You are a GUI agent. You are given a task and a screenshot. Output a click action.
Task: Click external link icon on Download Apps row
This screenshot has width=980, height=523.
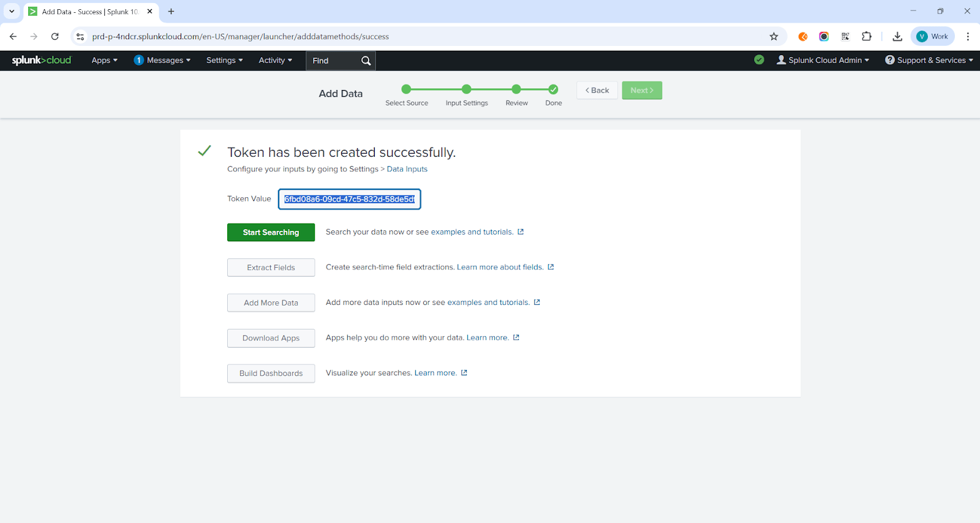click(516, 337)
